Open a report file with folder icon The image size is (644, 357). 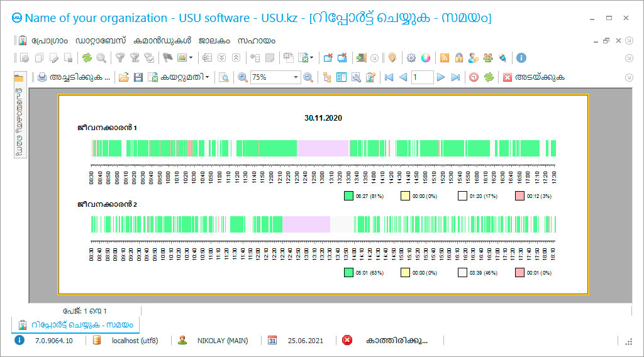[124, 77]
